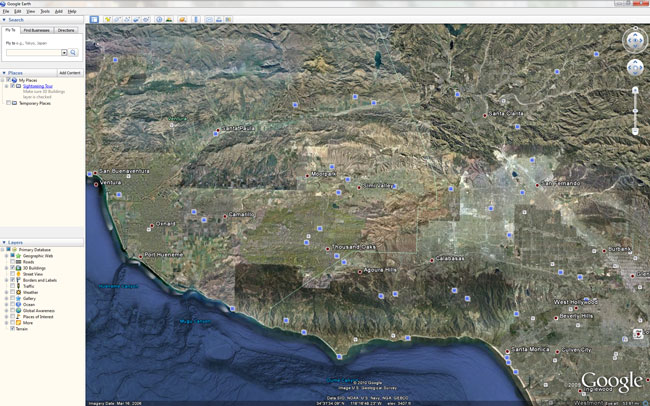Open the ruler measurement tool

pyautogui.click(x=196, y=19)
